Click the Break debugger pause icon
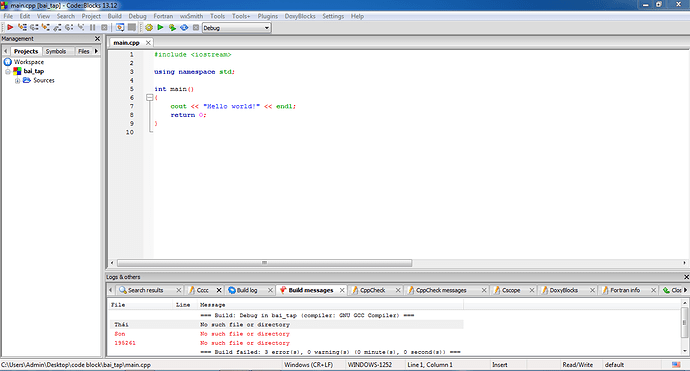This screenshot has width=690, height=371. tap(92, 27)
